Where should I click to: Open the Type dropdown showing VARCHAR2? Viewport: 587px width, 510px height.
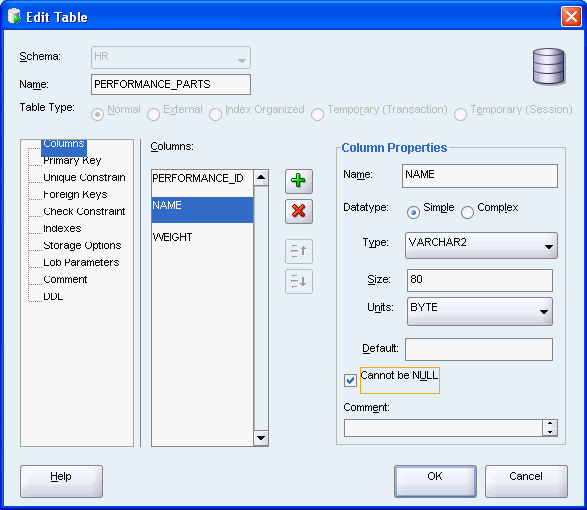(481, 245)
